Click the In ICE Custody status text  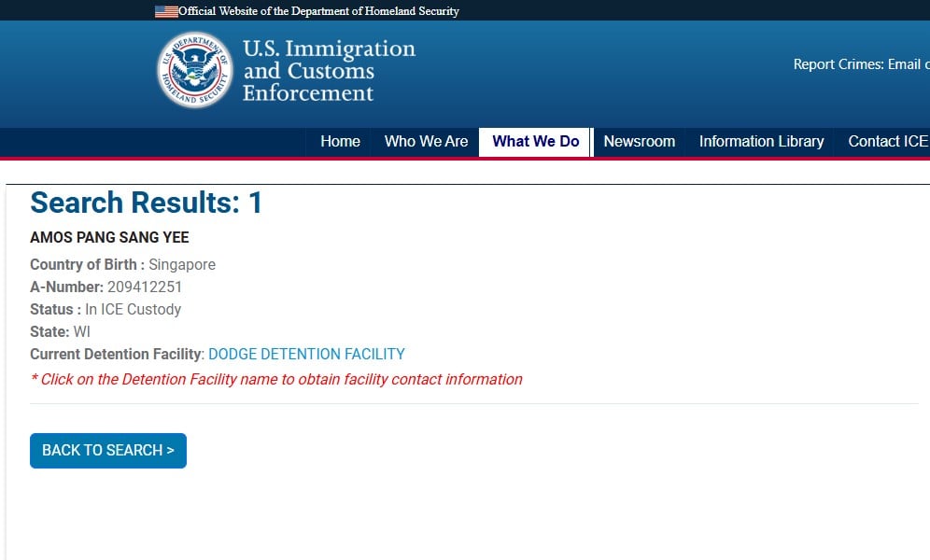[134, 310]
